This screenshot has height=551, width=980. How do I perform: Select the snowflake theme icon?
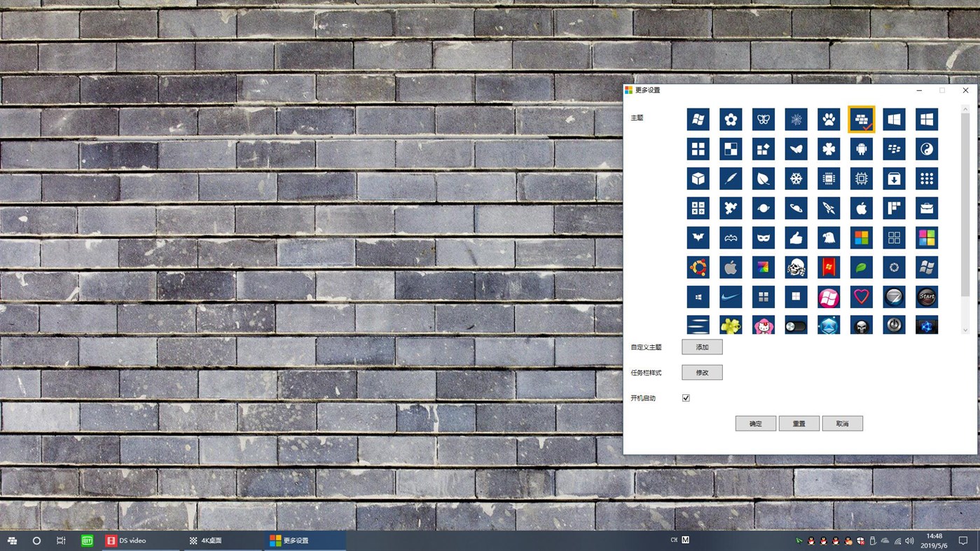point(796,178)
